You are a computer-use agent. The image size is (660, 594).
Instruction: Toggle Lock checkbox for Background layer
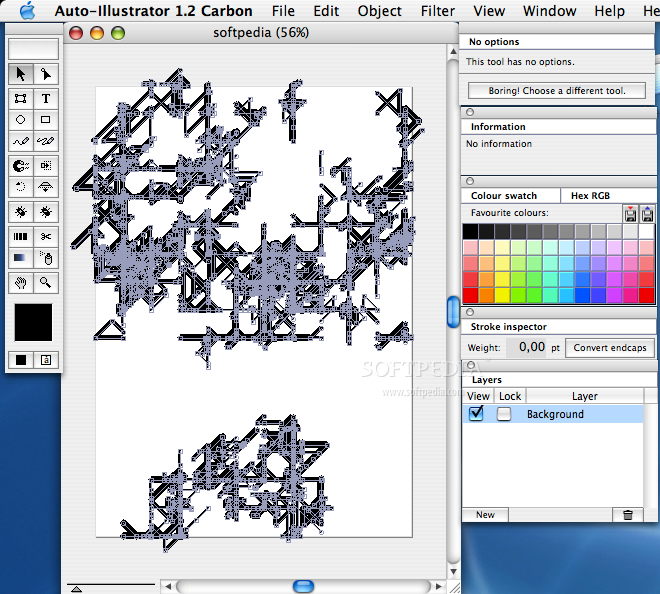pos(505,414)
